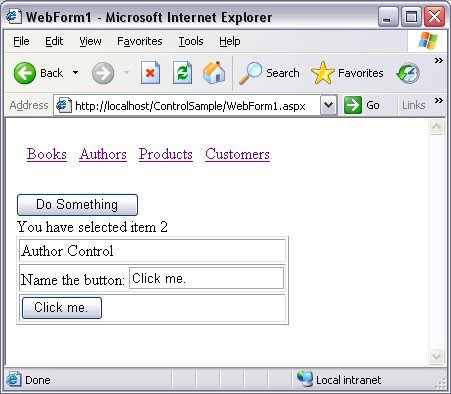451x394 pixels.
Task: Open History clock icon in toolbar
Action: 408,73
